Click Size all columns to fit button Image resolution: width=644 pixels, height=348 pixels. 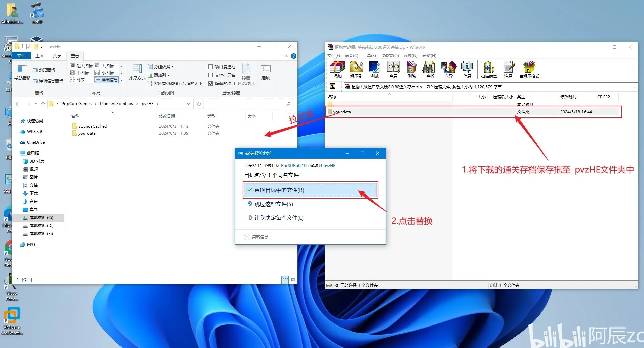(175, 83)
